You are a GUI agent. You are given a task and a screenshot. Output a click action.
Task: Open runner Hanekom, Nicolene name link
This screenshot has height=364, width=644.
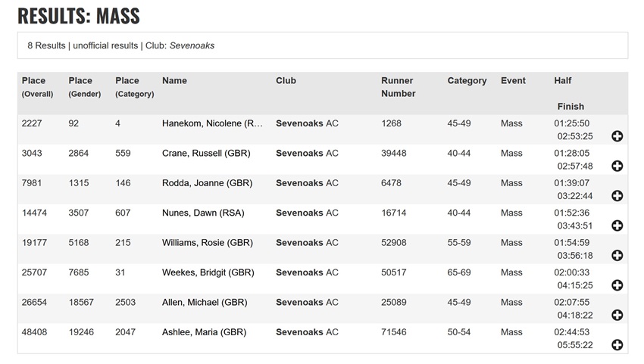point(212,123)
